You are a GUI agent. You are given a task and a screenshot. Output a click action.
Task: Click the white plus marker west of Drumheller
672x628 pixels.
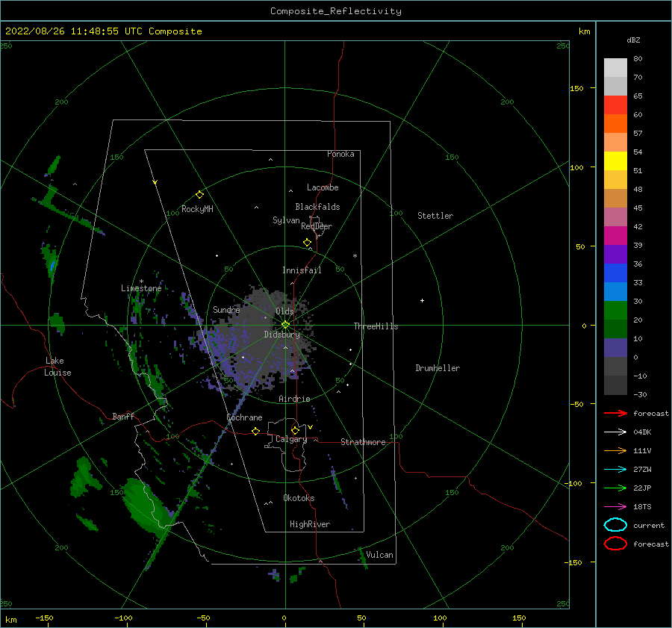point(422,300)
